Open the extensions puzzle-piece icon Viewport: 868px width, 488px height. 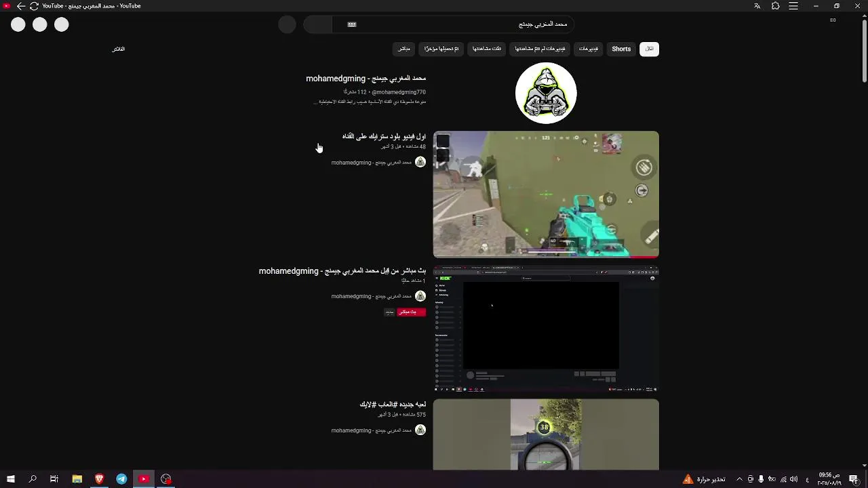pyautogui.click(x=776, y=6)
